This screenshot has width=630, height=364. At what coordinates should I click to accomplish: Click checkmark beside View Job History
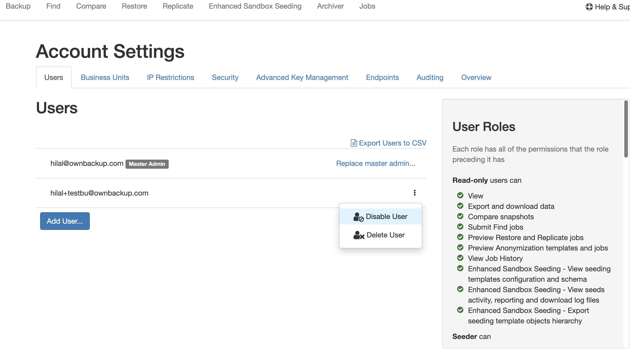pos(460,258)
